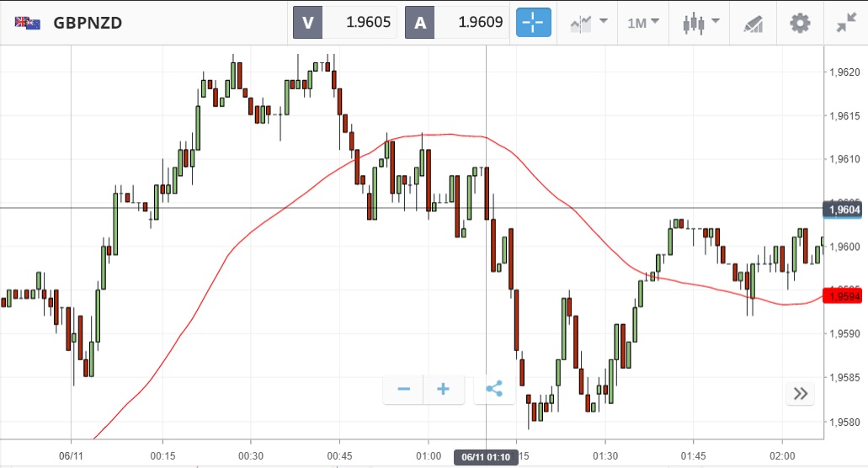The width and height of the screenshot is (868, 468).
Task: Zoom out the chart with minus
Action: pyautogui.click(x=403, y=389)
